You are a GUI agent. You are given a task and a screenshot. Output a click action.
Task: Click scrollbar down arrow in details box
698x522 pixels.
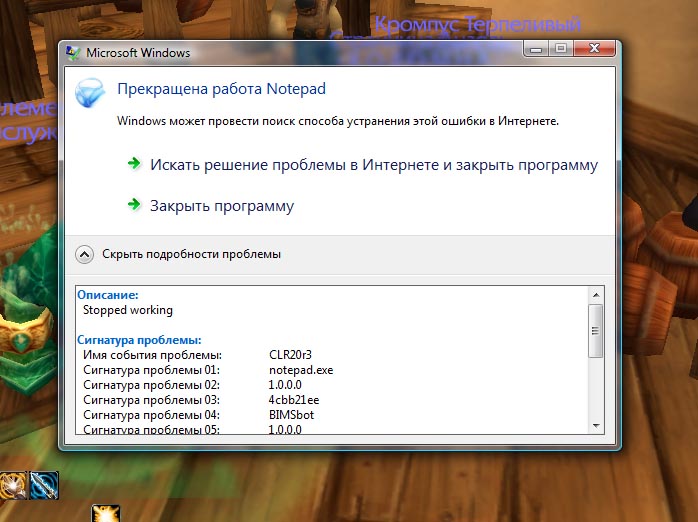(596, 426)
